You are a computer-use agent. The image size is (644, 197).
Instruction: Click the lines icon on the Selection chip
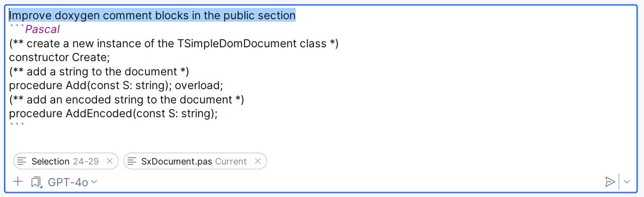click(x=22, y=161)
